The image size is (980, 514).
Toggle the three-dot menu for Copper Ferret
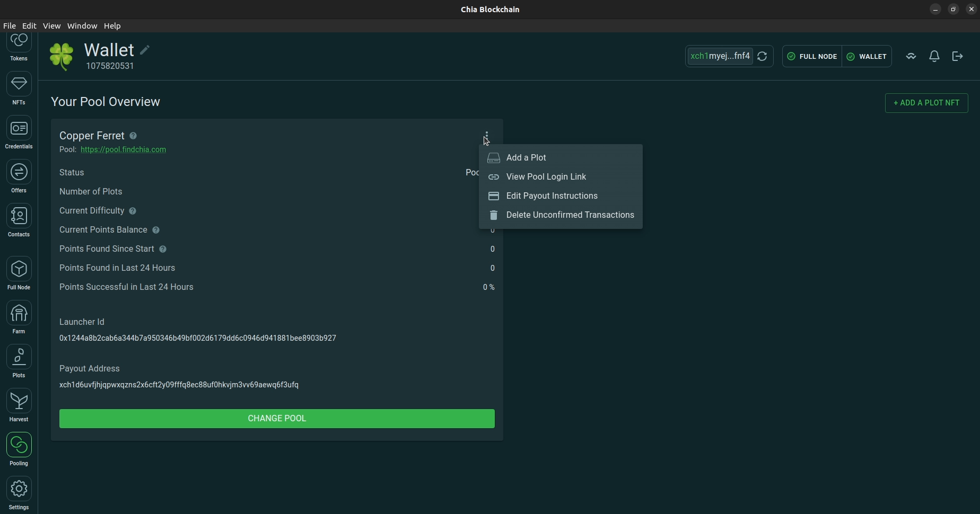486,136
